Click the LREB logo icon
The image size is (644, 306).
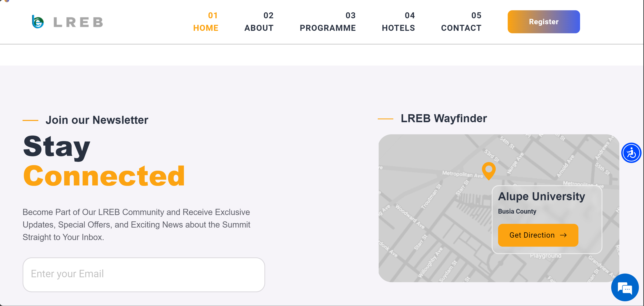pyautogui.click(x=38, y=22)
